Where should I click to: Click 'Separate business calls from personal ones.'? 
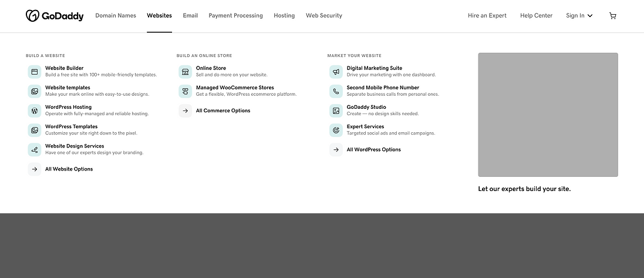[393, 94]
